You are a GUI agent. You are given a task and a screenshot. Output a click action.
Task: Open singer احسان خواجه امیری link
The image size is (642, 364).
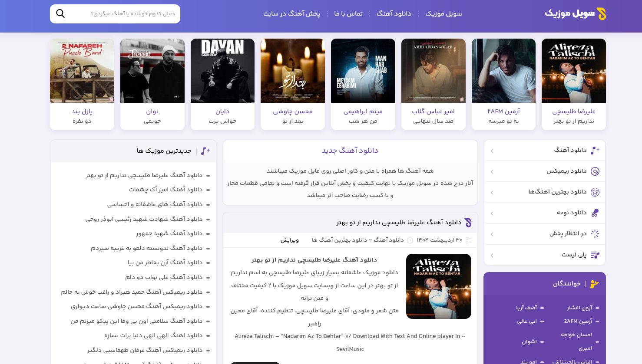576,341
